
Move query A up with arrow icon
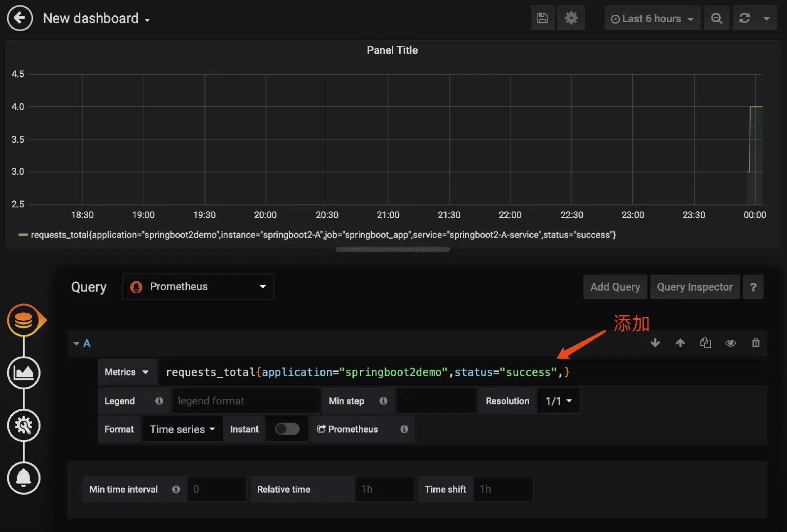coord(680,343)
